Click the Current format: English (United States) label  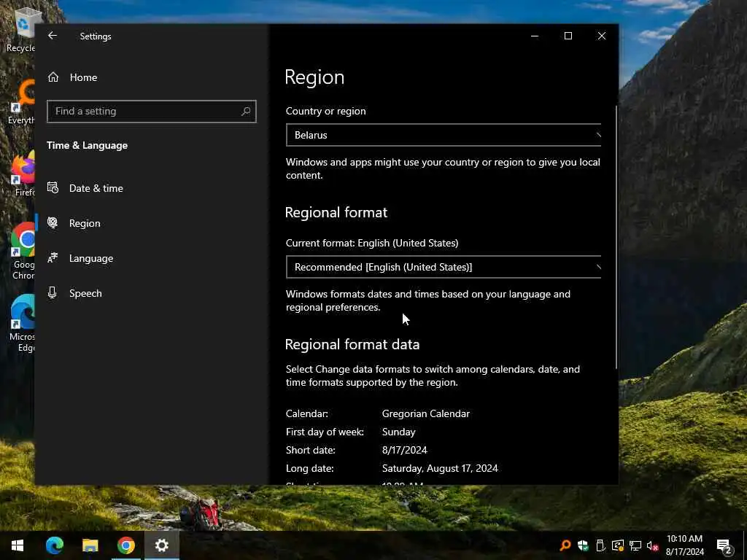tap(372, 243)
